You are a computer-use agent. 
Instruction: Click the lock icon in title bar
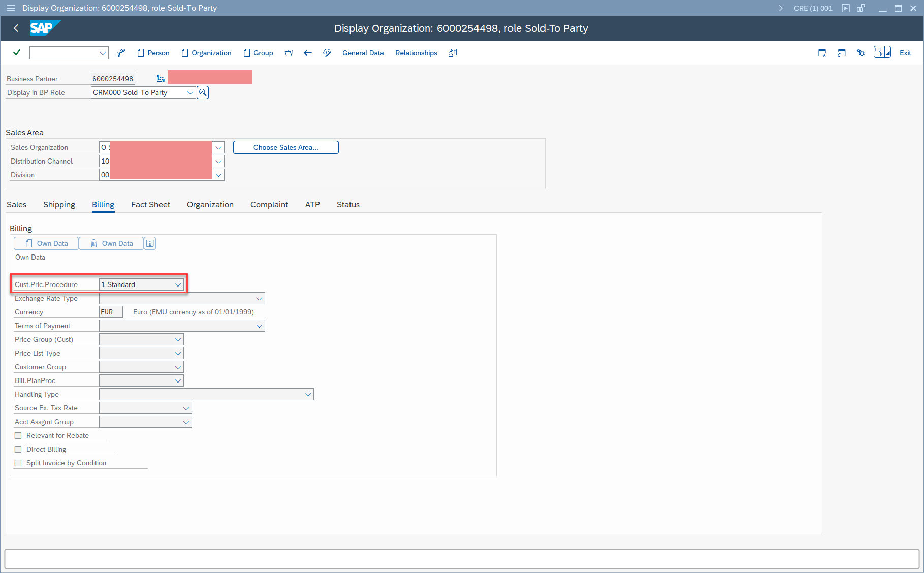861,8
